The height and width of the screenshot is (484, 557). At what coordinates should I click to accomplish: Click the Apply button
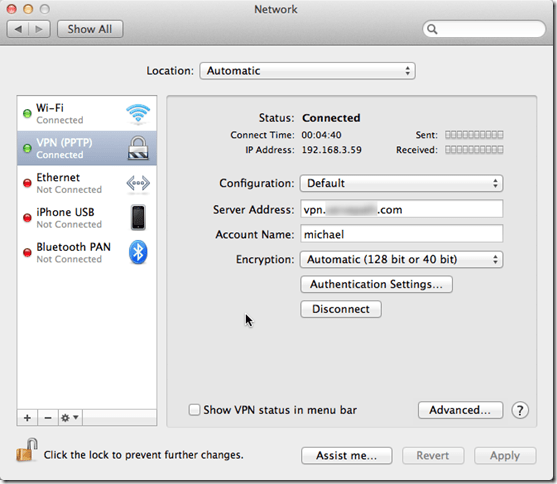pos(505,456)
